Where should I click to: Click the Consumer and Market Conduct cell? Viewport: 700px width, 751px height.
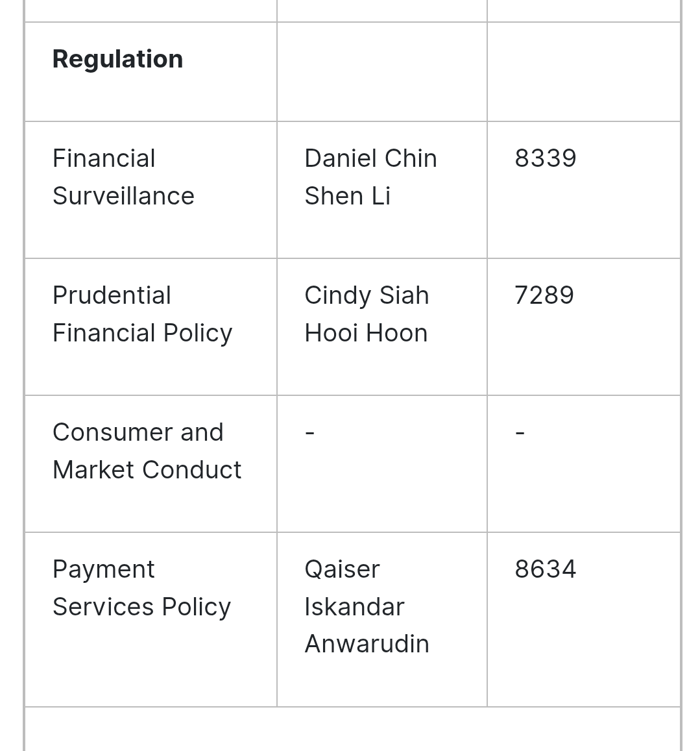[151, 464]
